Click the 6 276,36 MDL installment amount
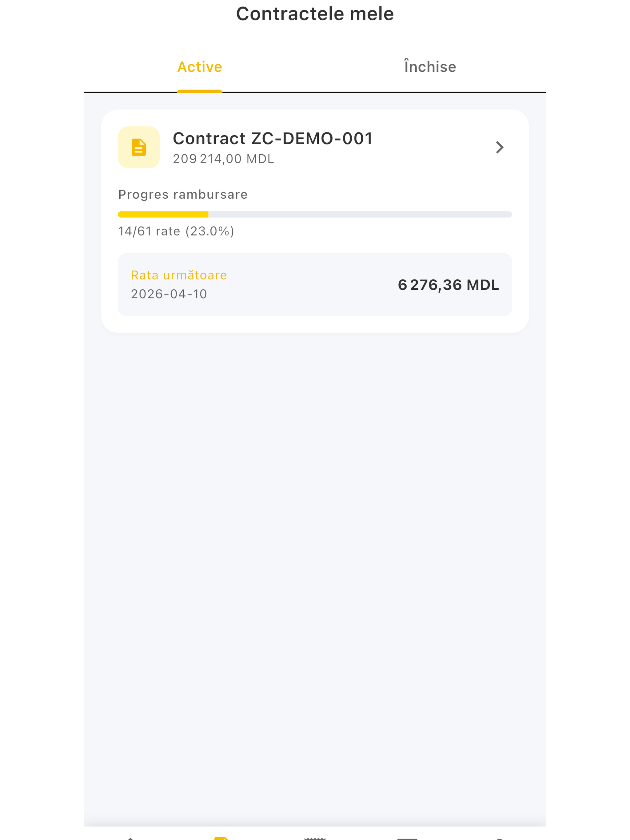The width and height of the screenshot is (630, 840). (x=449, y=285)
